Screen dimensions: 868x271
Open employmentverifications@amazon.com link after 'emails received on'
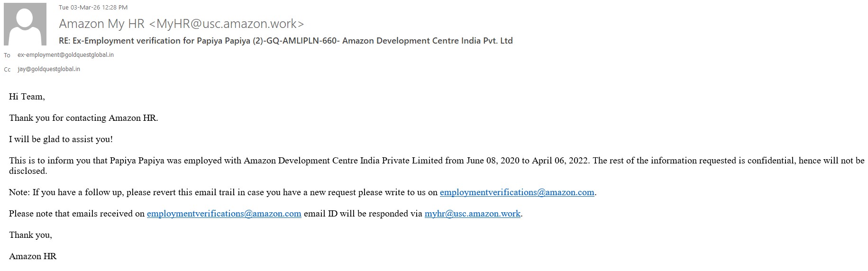(x=224, y=214)
